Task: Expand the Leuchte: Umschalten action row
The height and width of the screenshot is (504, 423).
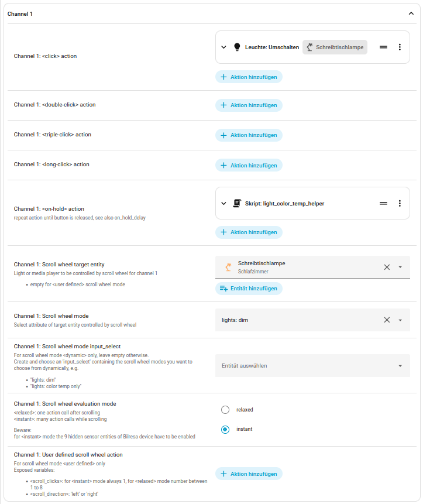Action: (x=223, y=47)
